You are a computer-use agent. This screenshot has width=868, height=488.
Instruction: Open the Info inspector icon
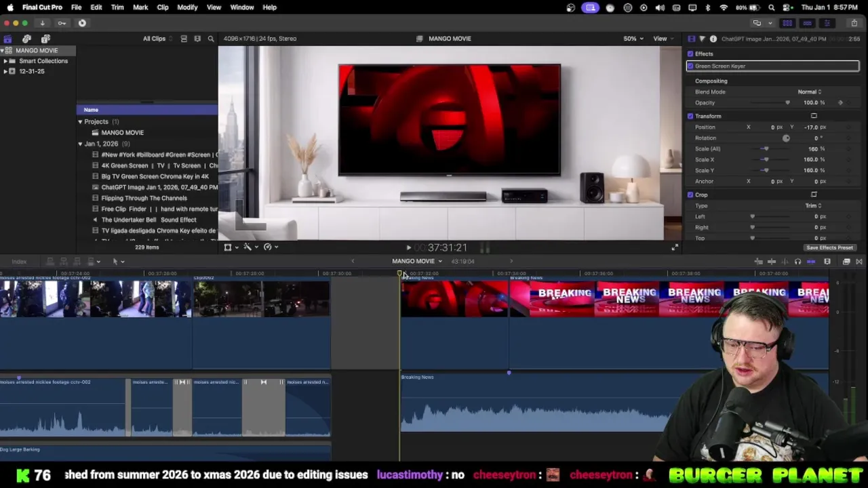tap(713, 39)
